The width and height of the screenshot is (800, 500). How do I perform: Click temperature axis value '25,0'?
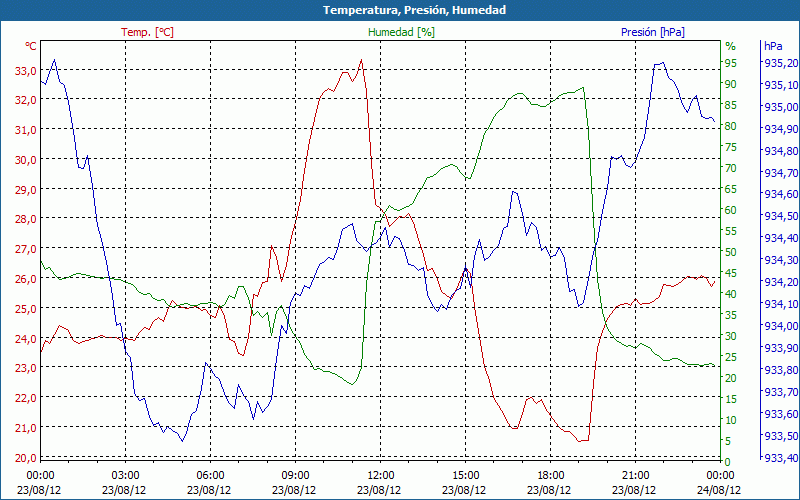pos(25,309)
